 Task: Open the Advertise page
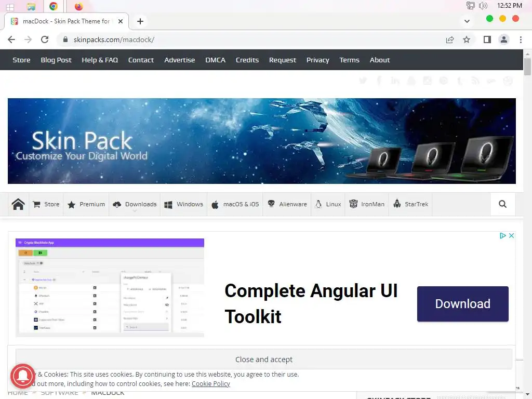[x=179, y=60]
